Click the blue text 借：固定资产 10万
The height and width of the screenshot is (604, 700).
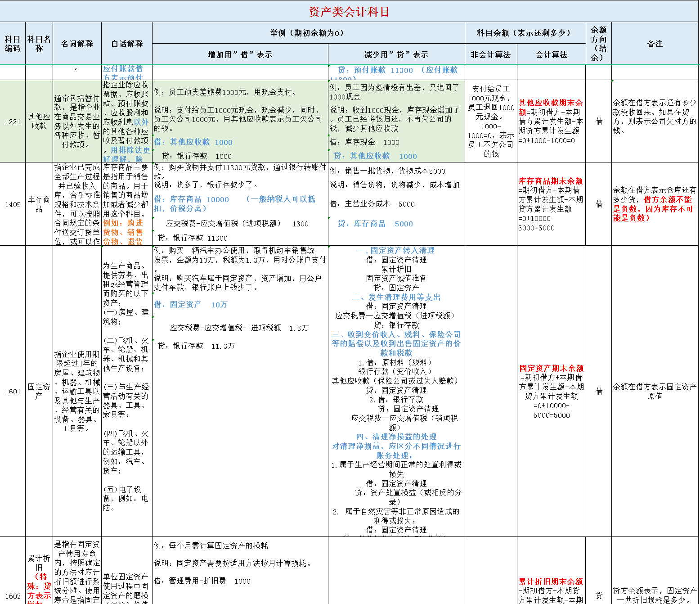coord(191,304)
